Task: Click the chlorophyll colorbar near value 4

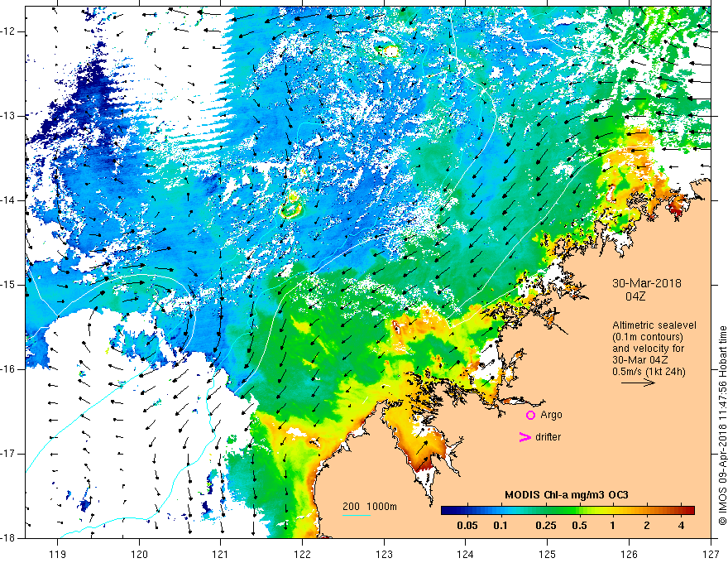Action: 681,511
